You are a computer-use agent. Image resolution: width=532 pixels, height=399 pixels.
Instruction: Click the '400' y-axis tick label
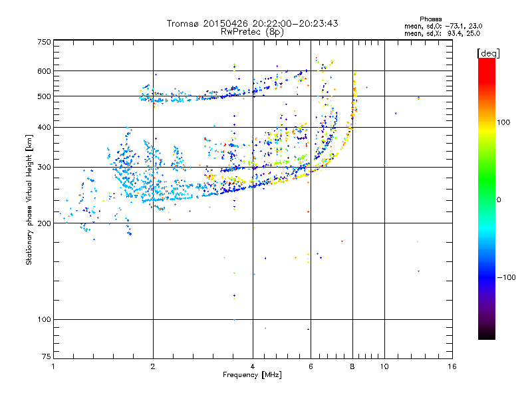(x=45, y=127)
